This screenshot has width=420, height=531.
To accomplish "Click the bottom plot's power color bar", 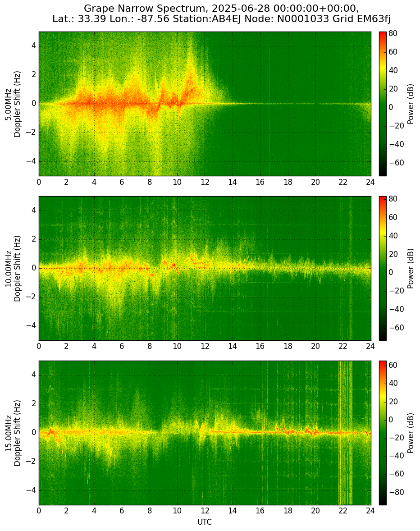I will pos(383,433).
